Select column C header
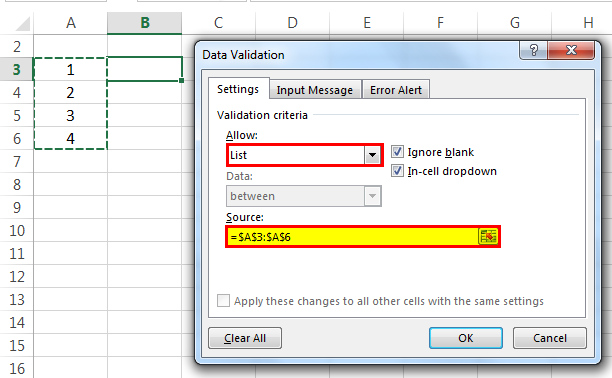612x378 pixels. click(219, 23)
